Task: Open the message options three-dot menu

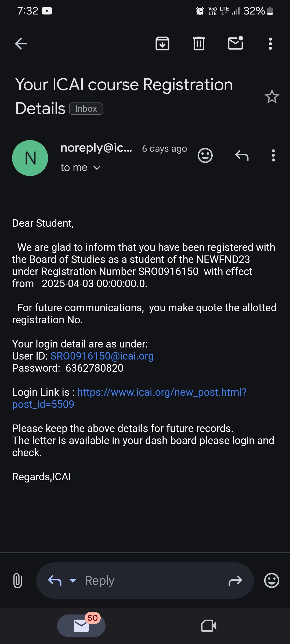Action: pos(273,155)
